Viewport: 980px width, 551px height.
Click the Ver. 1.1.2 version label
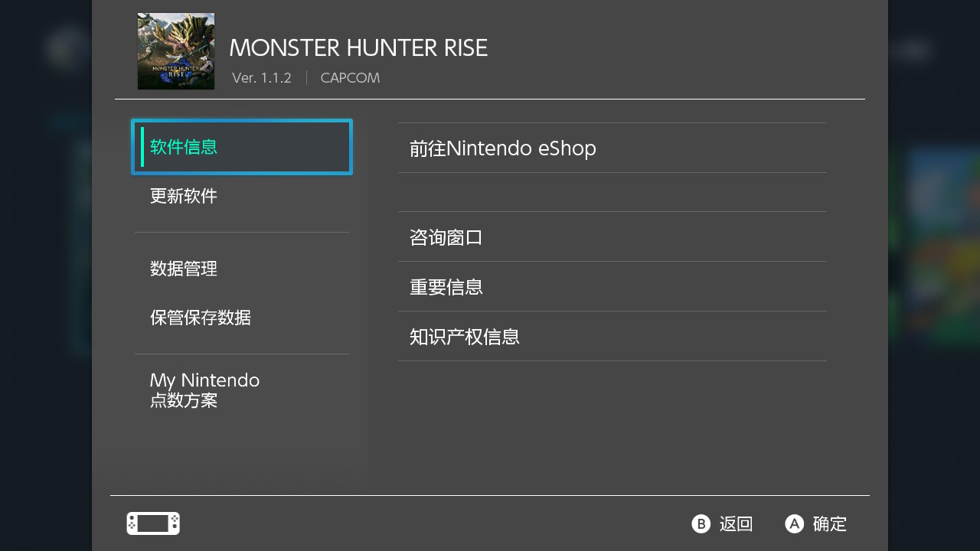(262, 78)
